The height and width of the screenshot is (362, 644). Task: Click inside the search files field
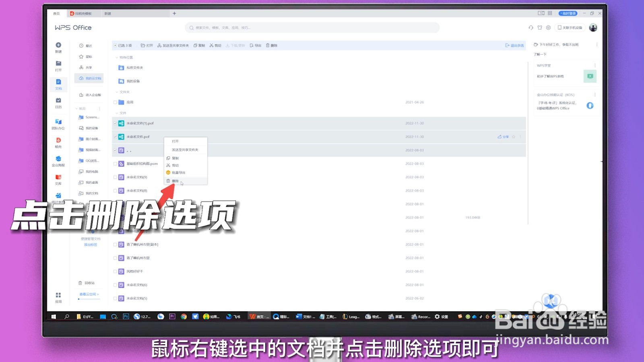pyautogui.click(x=312, y=28)
